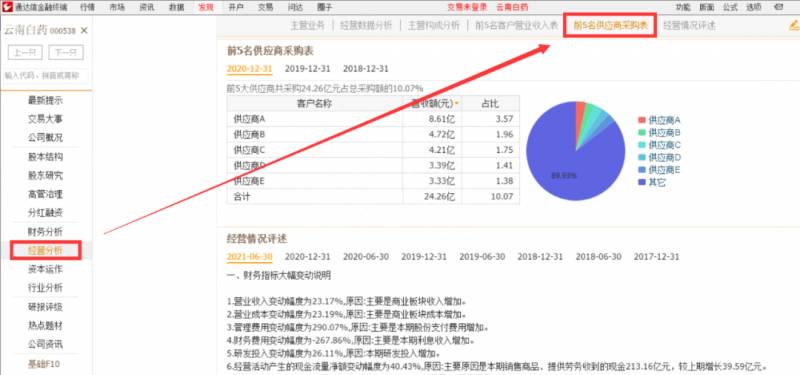This screenshot has width=800, height=375.
Task: Click the icon right of 选项
Action: [779, 7]
